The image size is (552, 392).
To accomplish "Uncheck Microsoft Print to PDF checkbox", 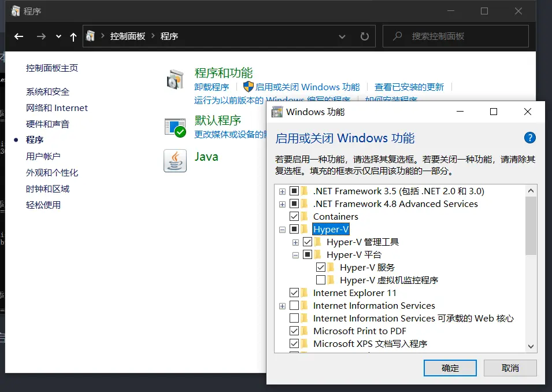I will (294, 331).
